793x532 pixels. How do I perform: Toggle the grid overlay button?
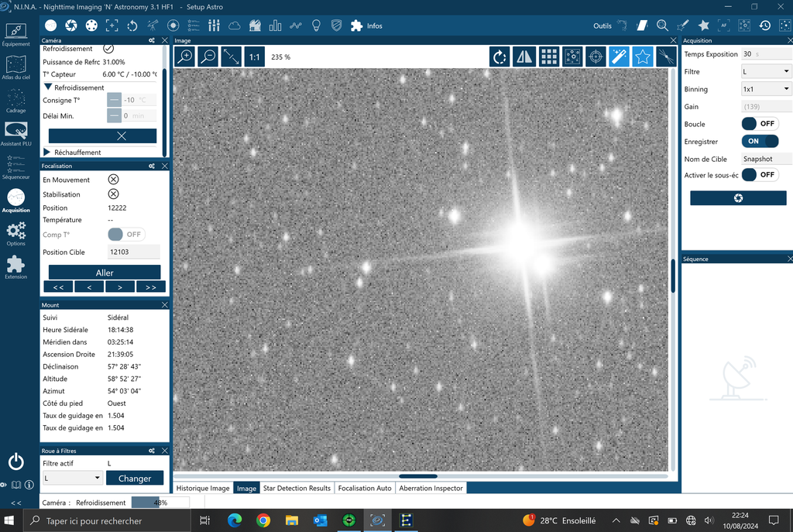pyautogui.click(x=549, y=57)
